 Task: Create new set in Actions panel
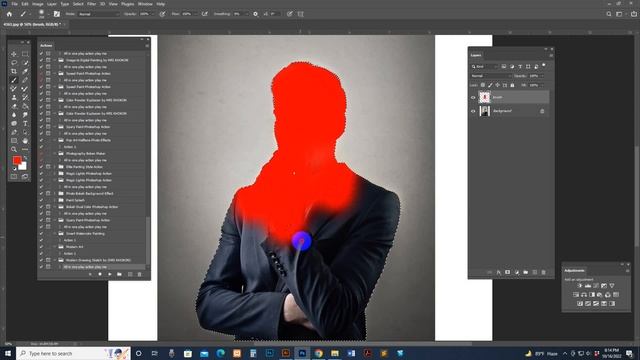(x=120, y=274)
